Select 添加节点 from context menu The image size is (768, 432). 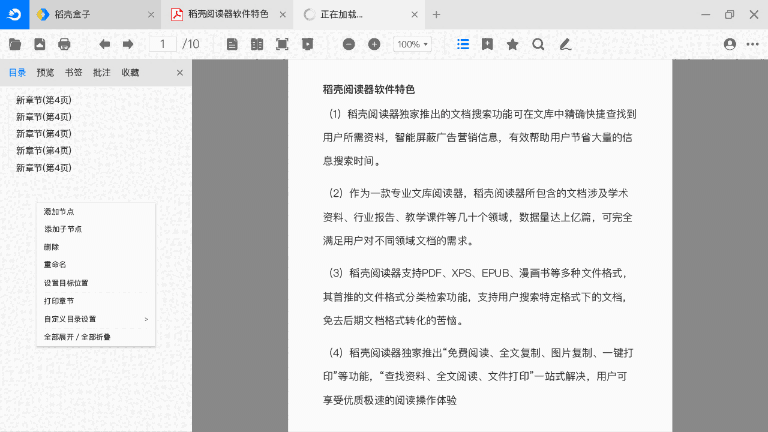(59, 212)
